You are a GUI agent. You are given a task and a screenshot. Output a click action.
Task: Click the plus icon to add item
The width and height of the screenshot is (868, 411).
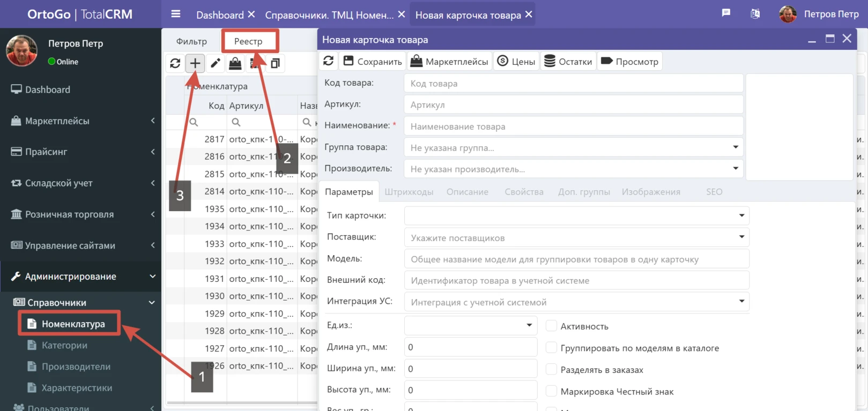coord(195,63)
